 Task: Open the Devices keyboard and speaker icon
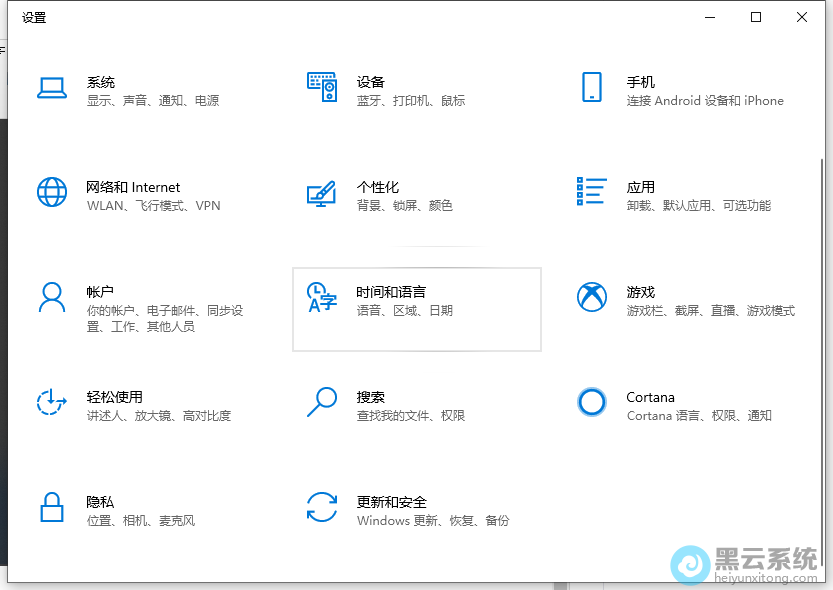322,88
